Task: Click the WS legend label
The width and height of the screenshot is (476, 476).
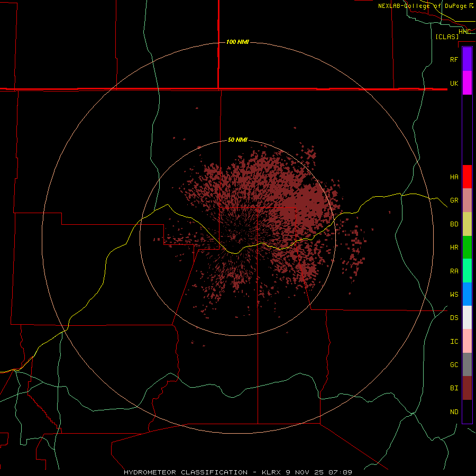Action: (x=454, y=295)
